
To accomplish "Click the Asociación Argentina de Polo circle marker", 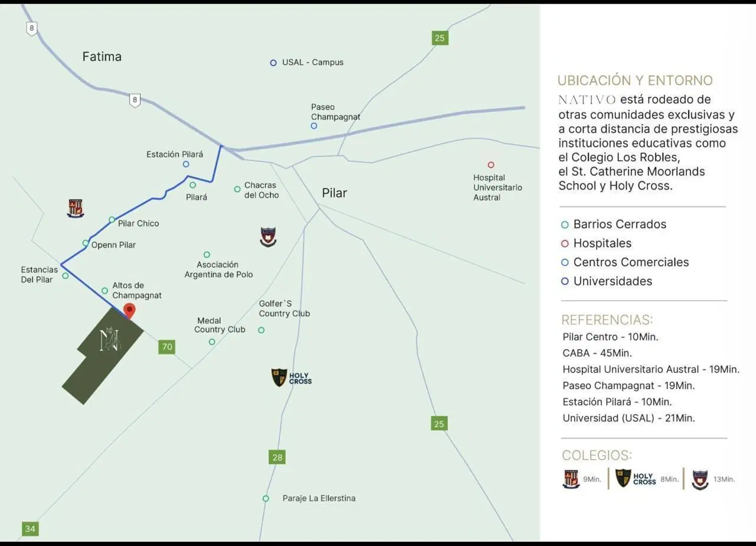I will pyautogui.click(x=207, y=255).
